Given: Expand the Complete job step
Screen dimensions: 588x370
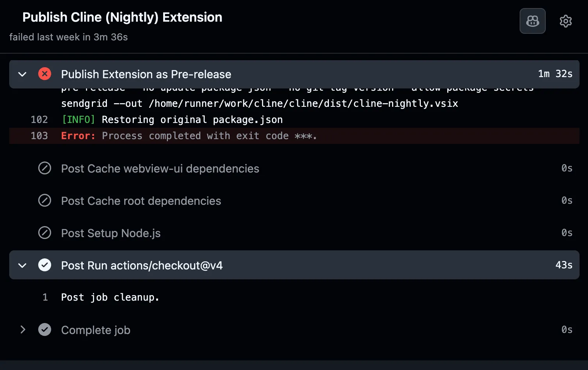Looking at the screenshot, I should click(22, 330).
